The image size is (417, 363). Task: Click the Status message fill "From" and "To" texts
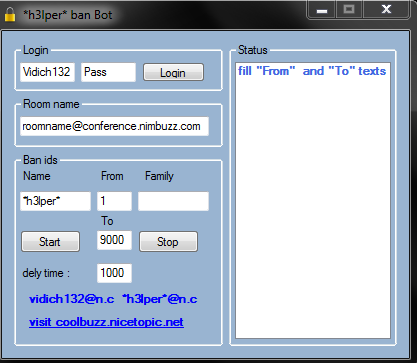click(x=312, y=71)
